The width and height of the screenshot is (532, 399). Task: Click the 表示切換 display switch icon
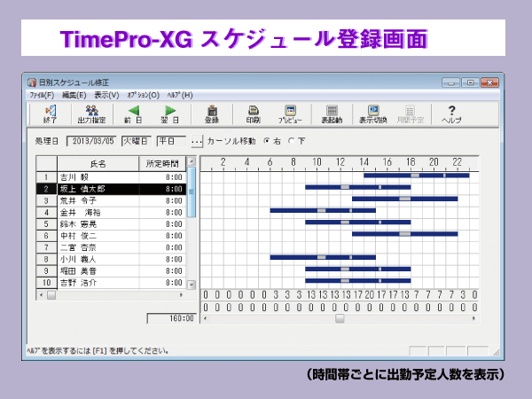(x=373, y=114)
